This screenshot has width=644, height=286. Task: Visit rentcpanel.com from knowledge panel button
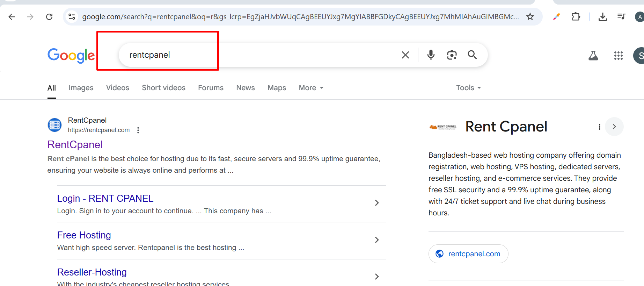pyautogui.click(x=468, y=254)
